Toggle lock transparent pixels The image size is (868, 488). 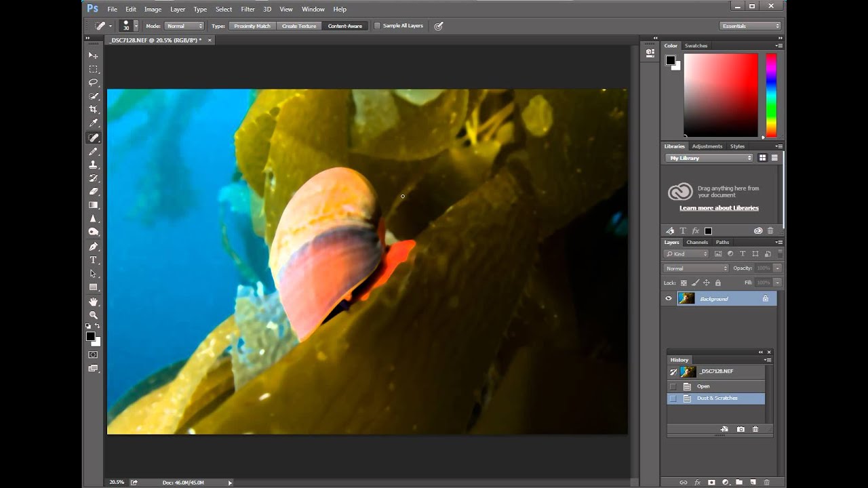coord(684,283)
